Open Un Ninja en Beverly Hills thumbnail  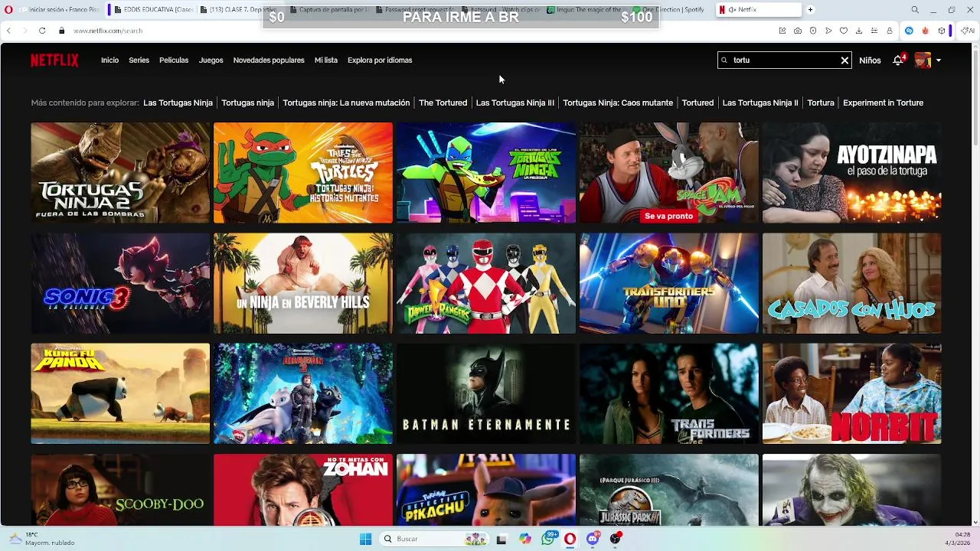coord(303,283)
